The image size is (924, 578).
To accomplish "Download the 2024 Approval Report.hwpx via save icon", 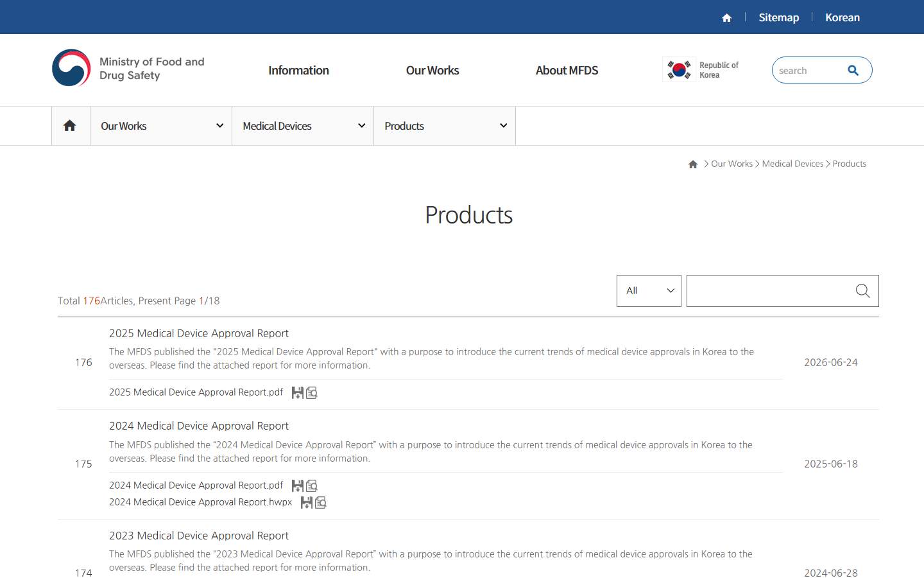I will [x=306, y=502].
